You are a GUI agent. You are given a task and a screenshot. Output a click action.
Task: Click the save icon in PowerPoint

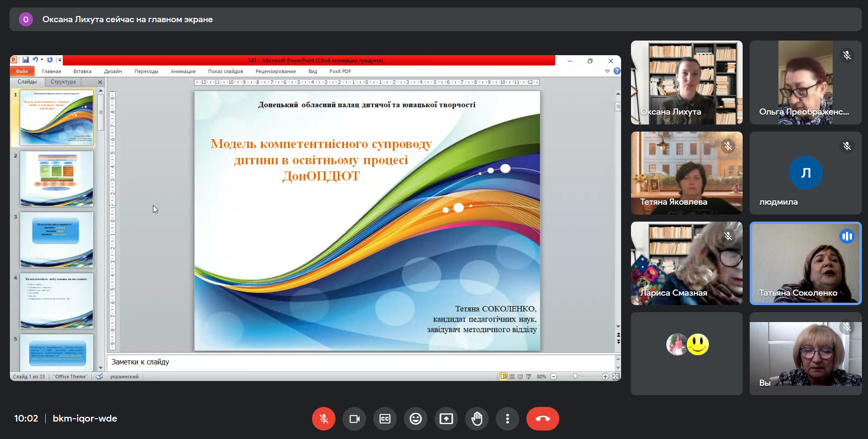pyautogui.click(x=25, y=60)
